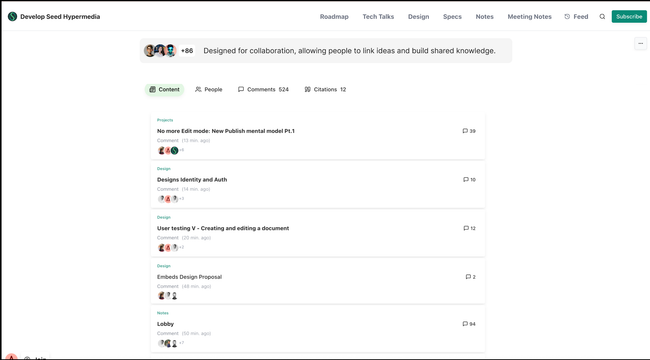Open search with the magnifier icon
The height and width of the screenshot is (360, 650).
602,17
